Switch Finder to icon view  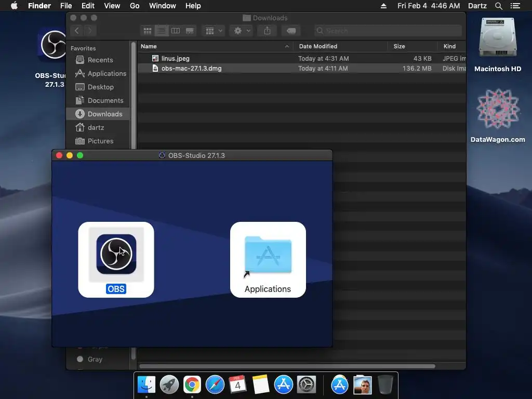pyautogui.click(x=147, y=31)
